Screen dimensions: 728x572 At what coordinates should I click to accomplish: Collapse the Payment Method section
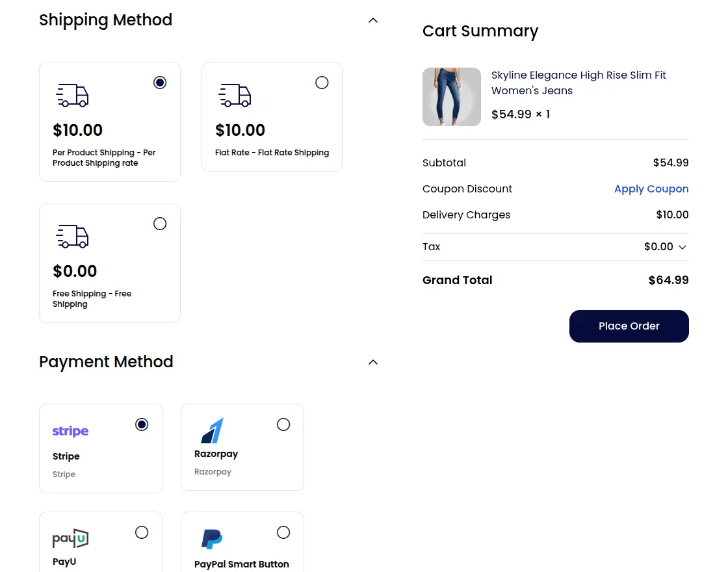(x=373, y=362)
